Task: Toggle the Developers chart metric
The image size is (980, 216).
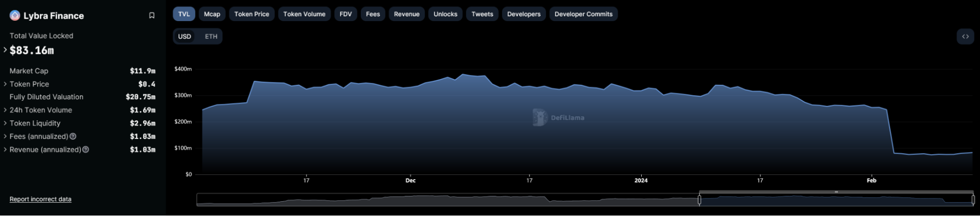Action: pyautogui.click(x=524, y=14)
